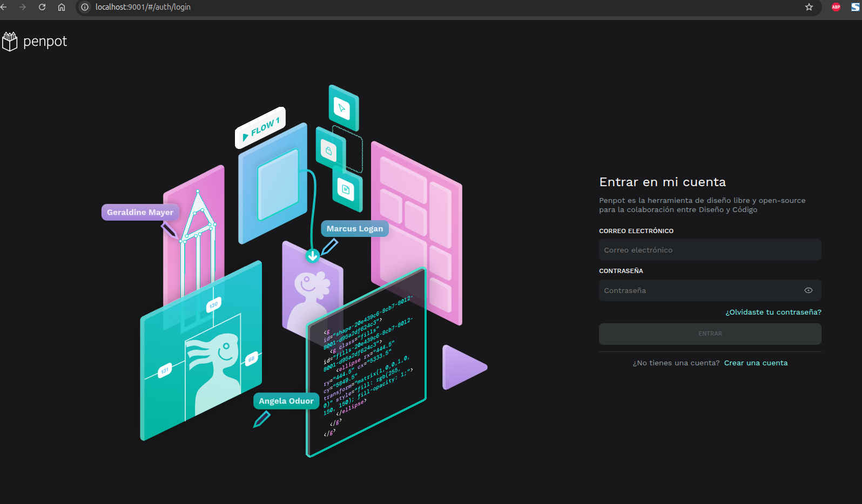View site information icon in address bar
The width and height of the screenshot is (862, 504).
pyautogui.click(x=85, y=7)
